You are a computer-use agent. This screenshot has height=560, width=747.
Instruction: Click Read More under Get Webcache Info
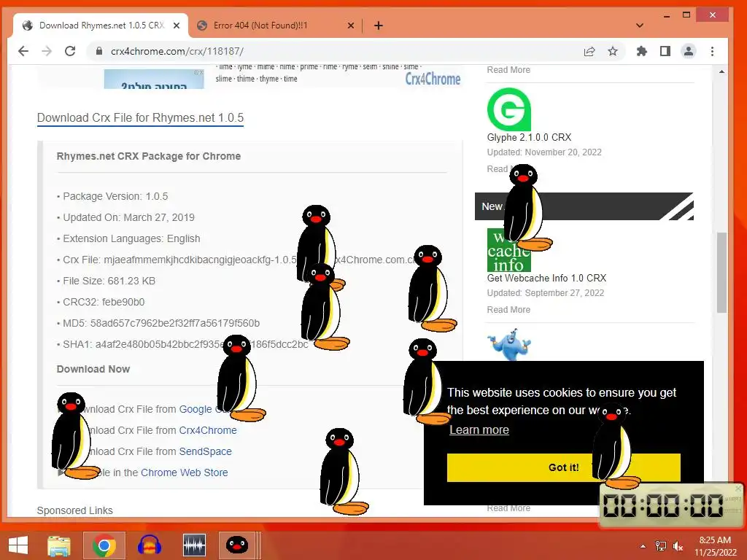[x=508, y=310]
